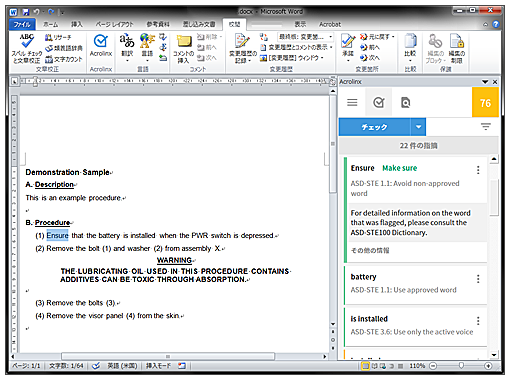Click the blue check button in sidebar
The height and width of the screenshot is (380, 510).
click(375, 127)
